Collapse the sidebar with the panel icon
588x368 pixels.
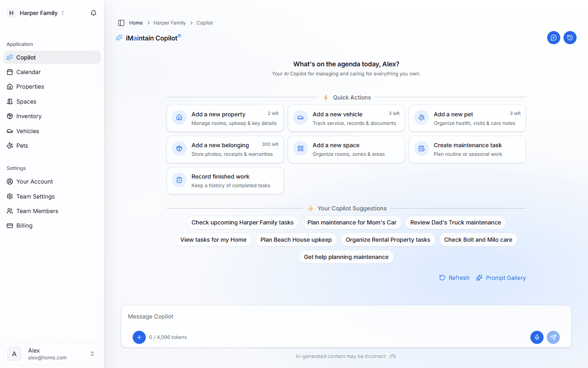pyautogui.click(x=121, y=22)
